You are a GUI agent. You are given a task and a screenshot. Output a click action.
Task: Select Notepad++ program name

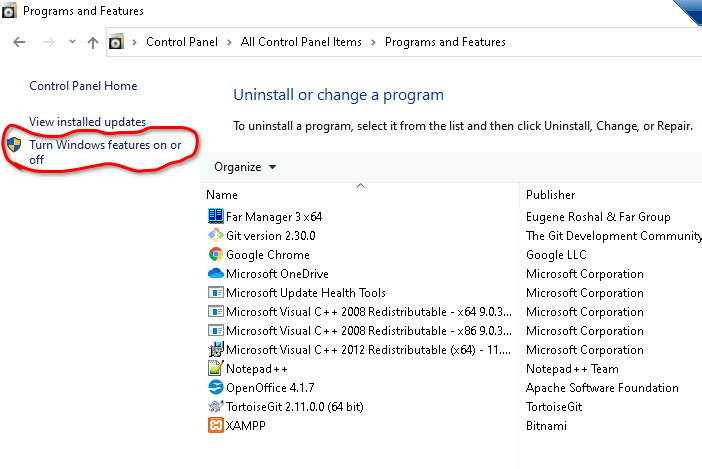pyautogui.click(x=257, y=369)
